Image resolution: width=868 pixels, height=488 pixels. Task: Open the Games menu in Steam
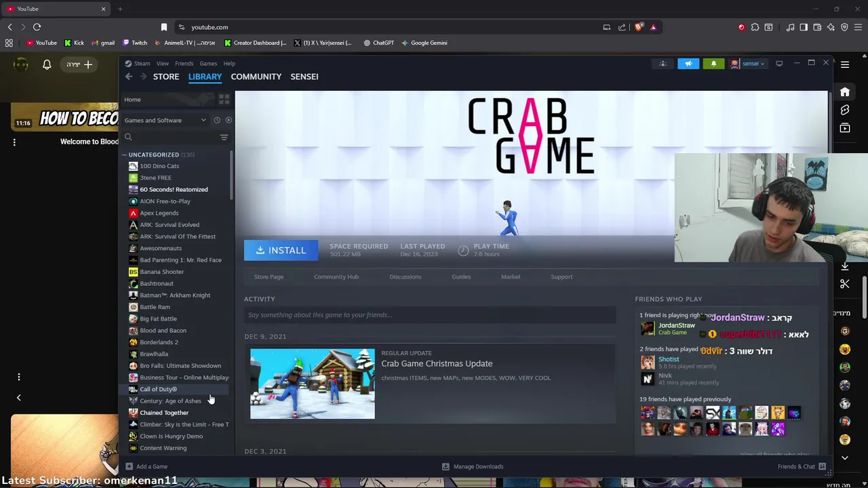(x=208, y=64)
